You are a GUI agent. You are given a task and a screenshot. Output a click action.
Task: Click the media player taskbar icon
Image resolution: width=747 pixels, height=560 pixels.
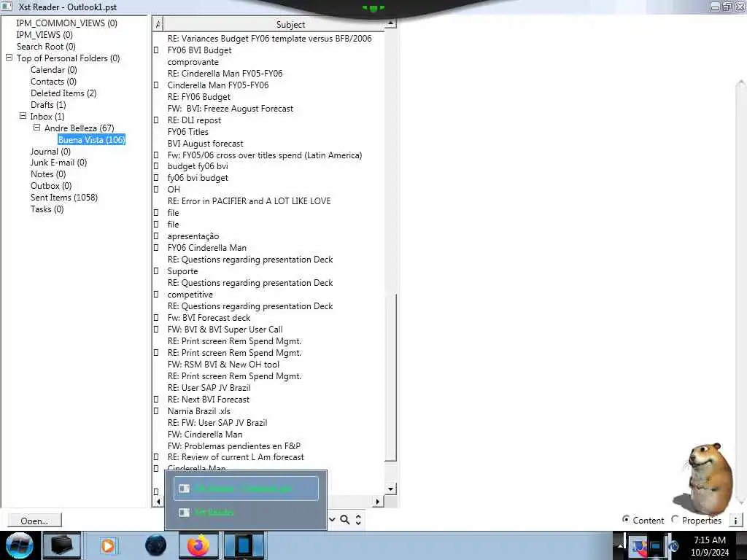pyautogui.click(x=108, y=545)
